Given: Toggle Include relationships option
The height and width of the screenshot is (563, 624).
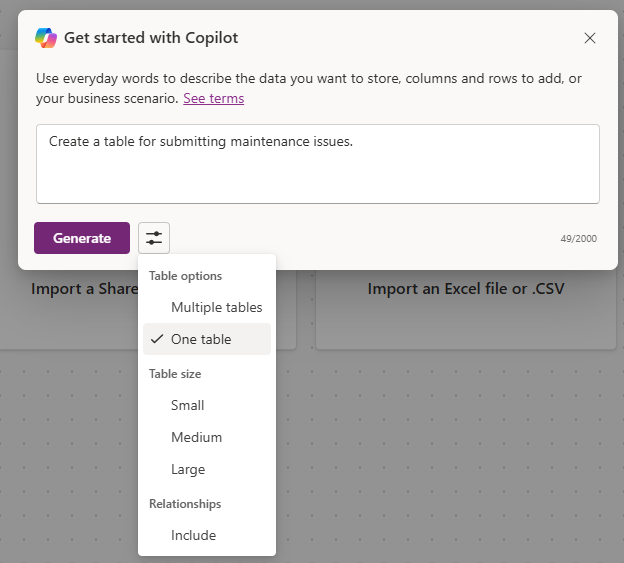Looking at the screenshot, I should point(207,535).
